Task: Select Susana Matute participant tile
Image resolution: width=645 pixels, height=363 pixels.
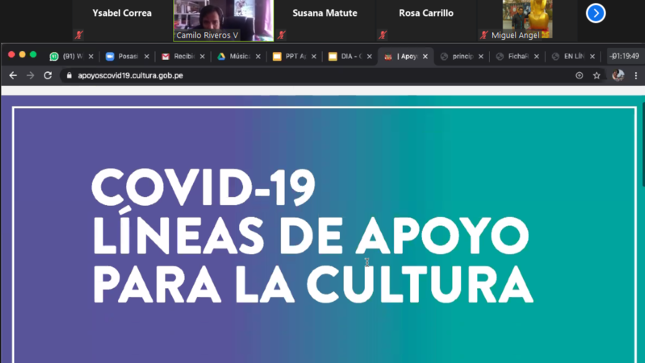Action: (325, 20)
